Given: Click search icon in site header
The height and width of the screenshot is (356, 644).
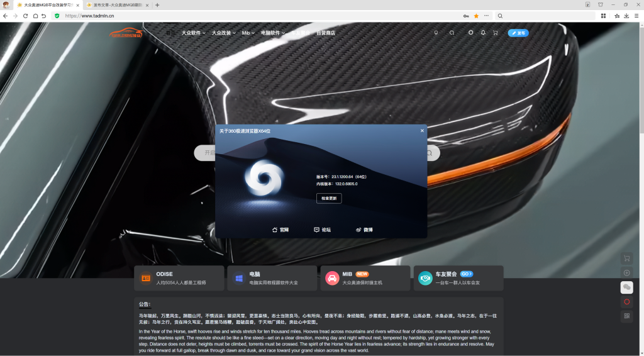Looking at the screenshot, I should pos(452,33).
